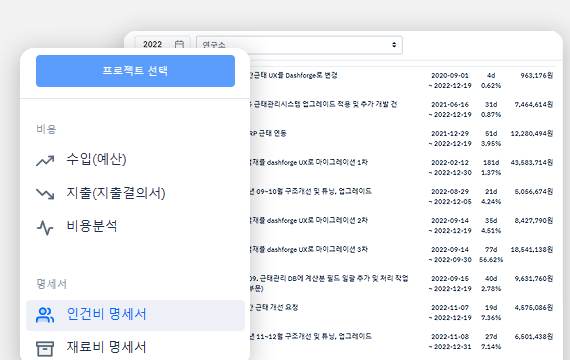This screenshot has height=360, width=570.
Task: Click the 지출(지출결의서) downward trend icon
Action: coord(45,194)
